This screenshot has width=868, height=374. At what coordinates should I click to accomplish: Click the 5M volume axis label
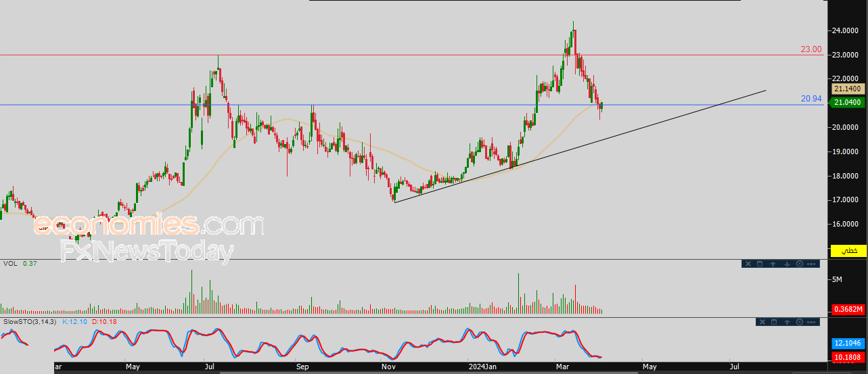[836, 279]
